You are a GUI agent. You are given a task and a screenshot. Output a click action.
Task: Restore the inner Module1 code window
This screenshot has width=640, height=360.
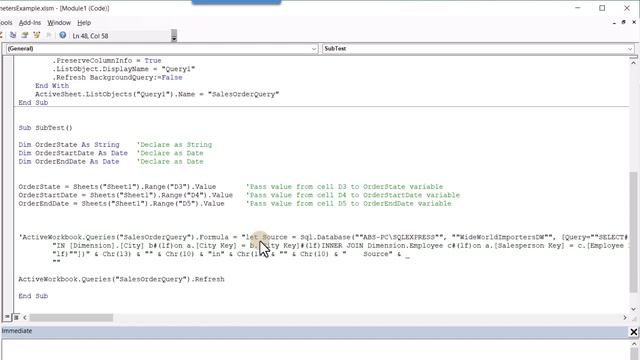click(623, 22)
